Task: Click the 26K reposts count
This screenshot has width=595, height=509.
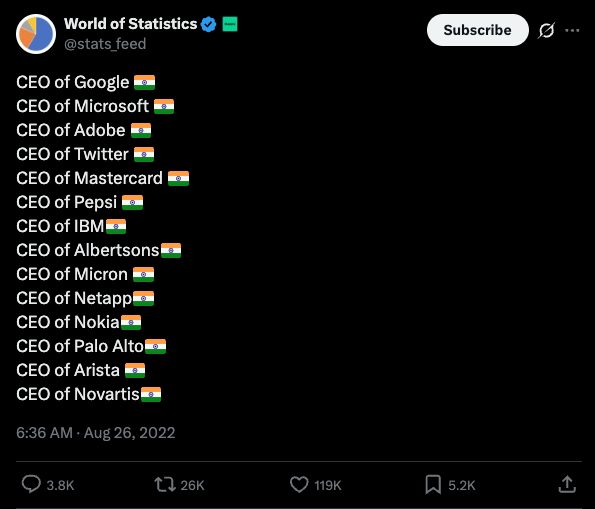Action: [192, 485]
